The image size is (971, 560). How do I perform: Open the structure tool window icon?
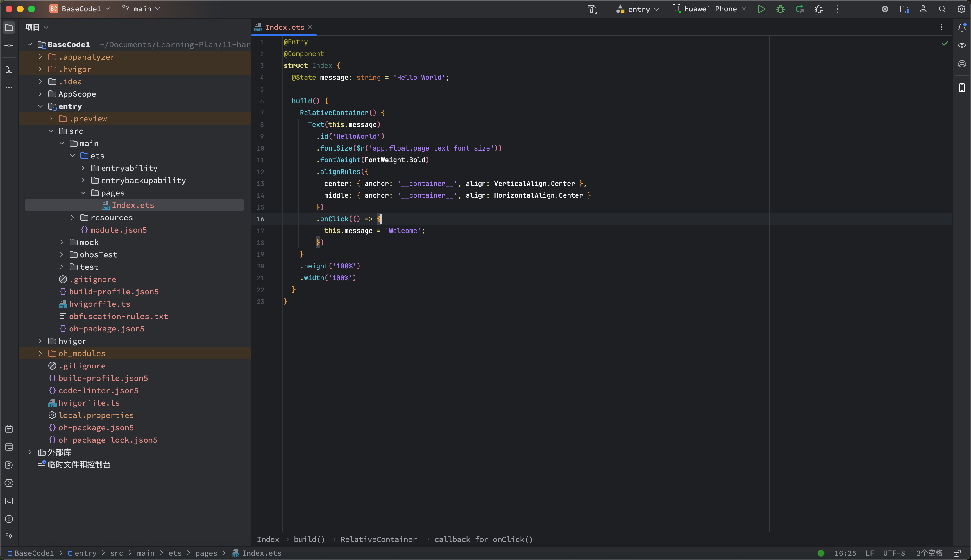tap(9, 70)
